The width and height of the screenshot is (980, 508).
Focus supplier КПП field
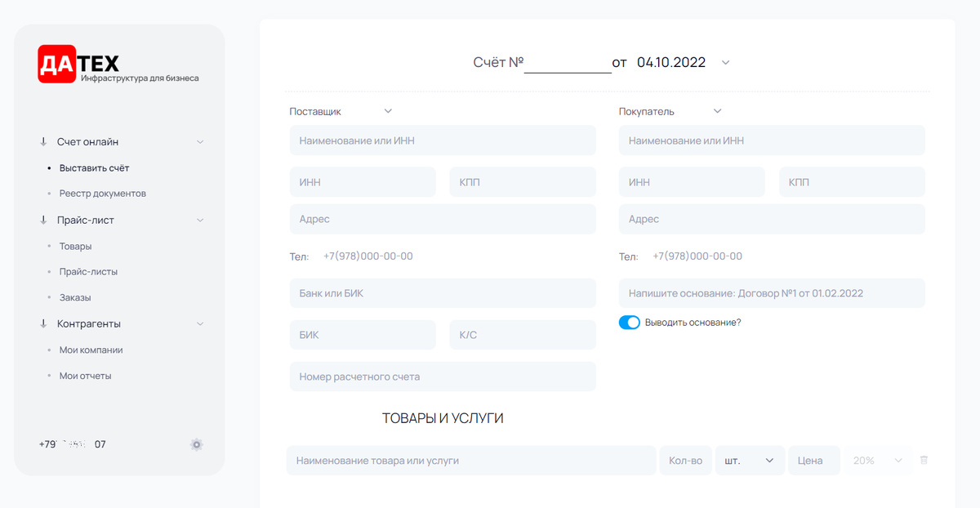pyautogui.click(x=523, y=182)
